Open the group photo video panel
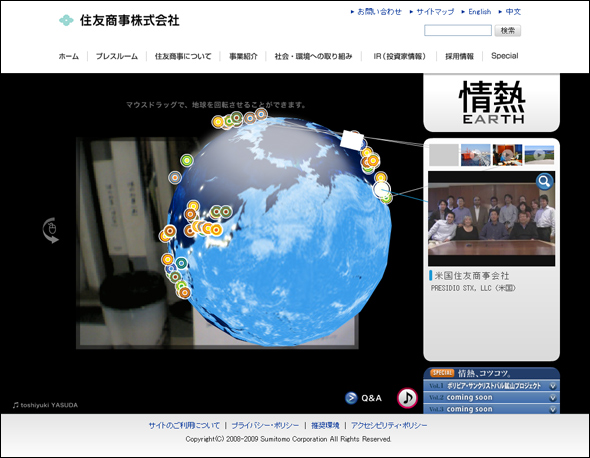The height and width of the screenshot is (458, 590). point(491,219)
